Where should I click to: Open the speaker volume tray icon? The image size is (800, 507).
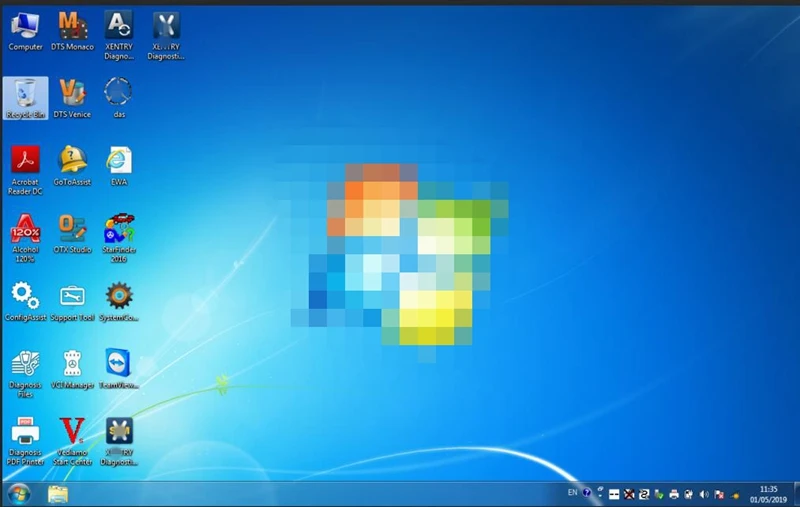(704, 494)
